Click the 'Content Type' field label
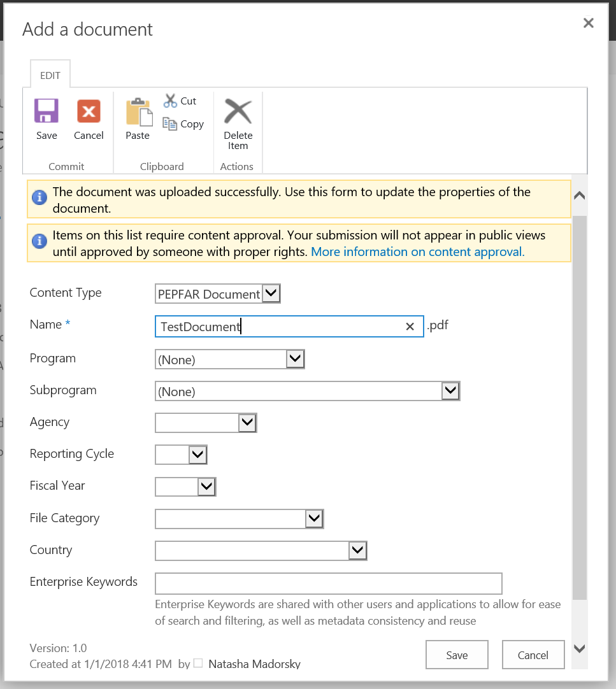The height and width of the screenshot is (689, 616). (66, 293)
